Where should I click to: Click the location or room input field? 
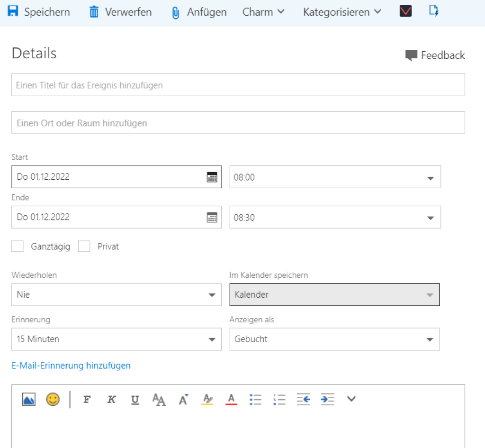(x=238, y=123)
